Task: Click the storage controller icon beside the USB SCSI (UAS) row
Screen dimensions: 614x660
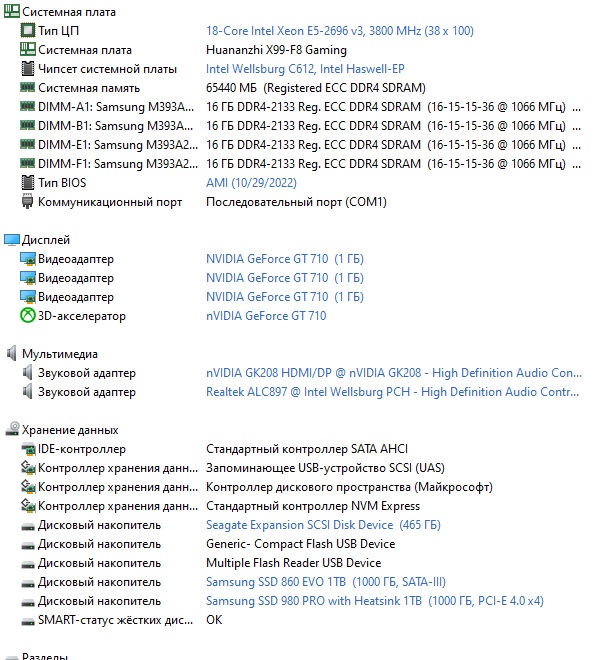Action: (x=28, y=467)
